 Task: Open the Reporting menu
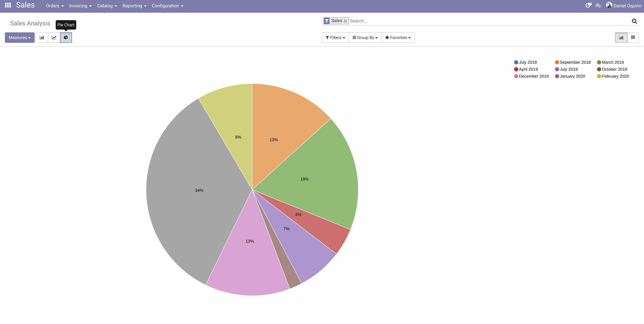pyautogui.click(x=134, y=6)
